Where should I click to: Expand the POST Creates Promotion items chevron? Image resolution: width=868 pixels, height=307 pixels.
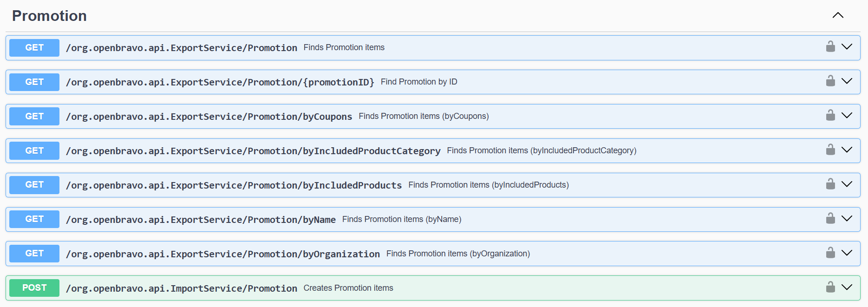pyautogui.click(x=847, y=287)
